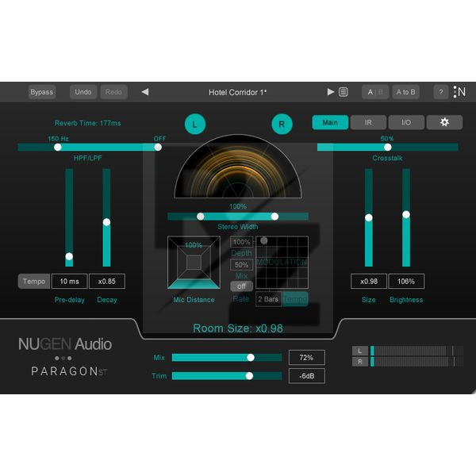The height and width of the screenshot is (476, 476).
Task: Toggle the Bypass button
Action: [x=42, y=92]
